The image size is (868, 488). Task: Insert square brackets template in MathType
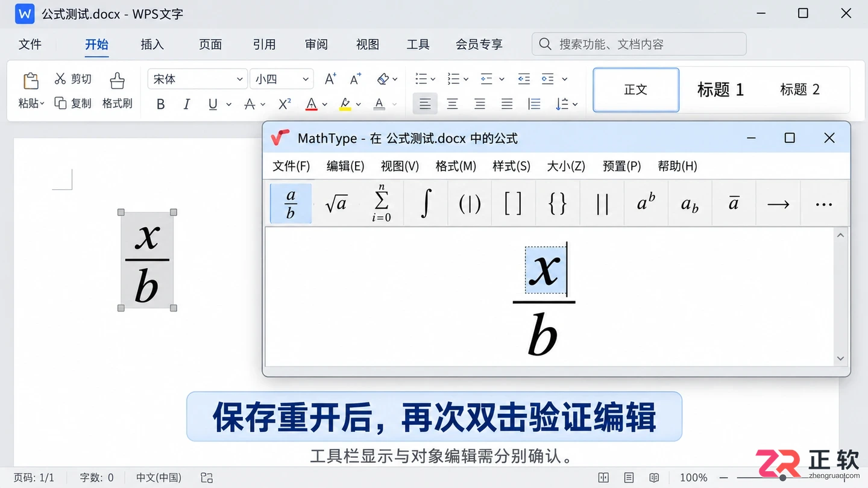tap(513, 204)
